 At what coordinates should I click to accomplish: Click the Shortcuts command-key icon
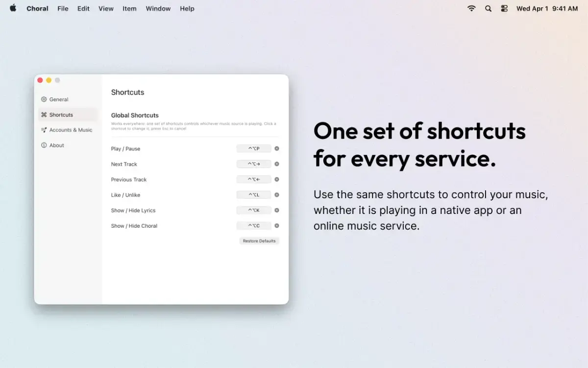pyautogui.click(x=44, y=114)
